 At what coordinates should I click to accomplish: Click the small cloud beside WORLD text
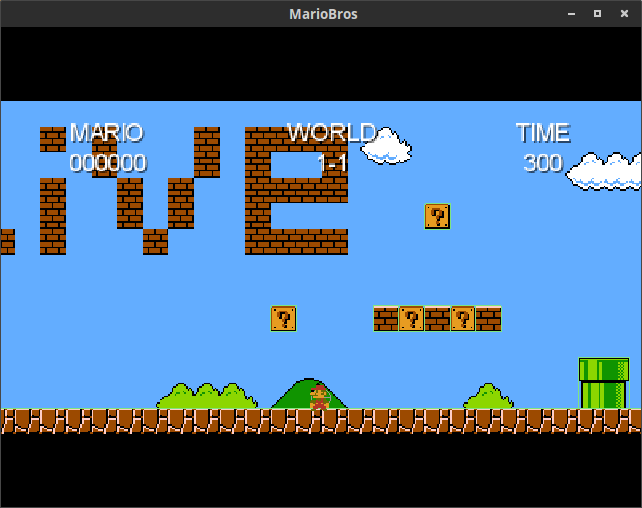[x=386, y=146]
